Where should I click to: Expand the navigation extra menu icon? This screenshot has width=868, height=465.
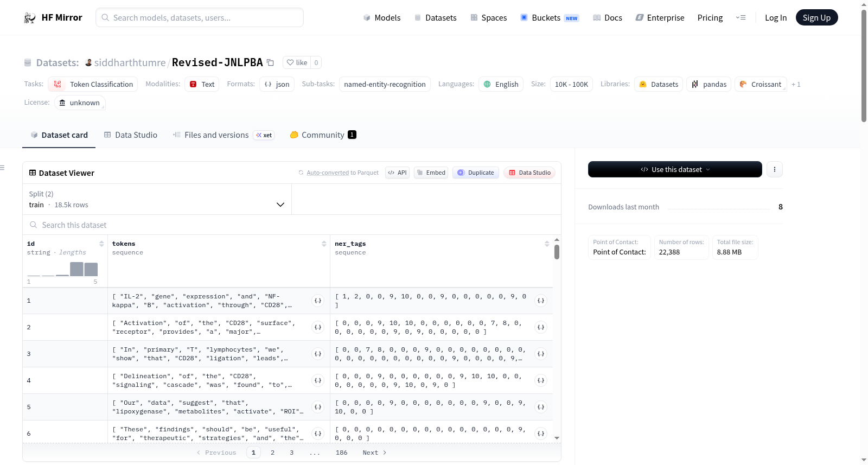(x=741, y=17)
